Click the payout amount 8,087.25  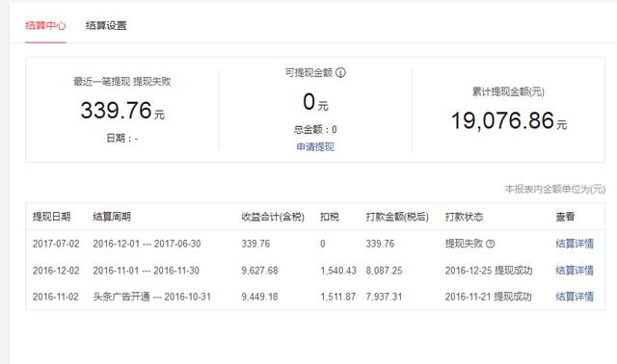click(384, 271)
